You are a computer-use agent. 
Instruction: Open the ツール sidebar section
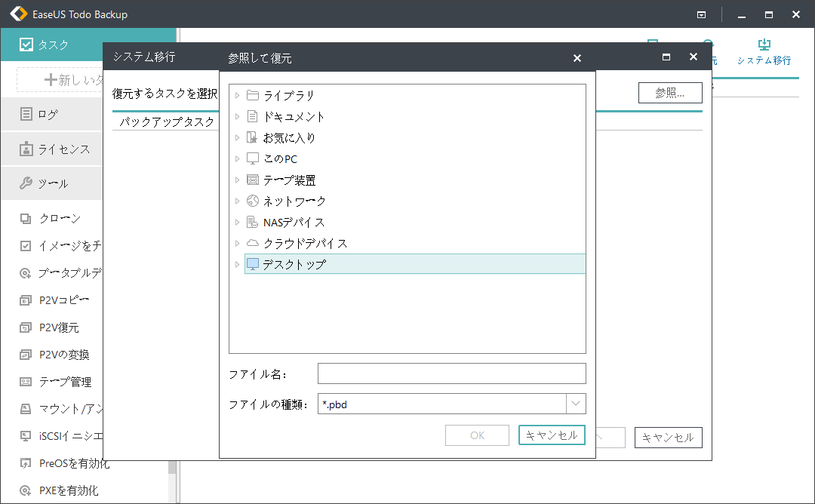click(x=52, y=183)
